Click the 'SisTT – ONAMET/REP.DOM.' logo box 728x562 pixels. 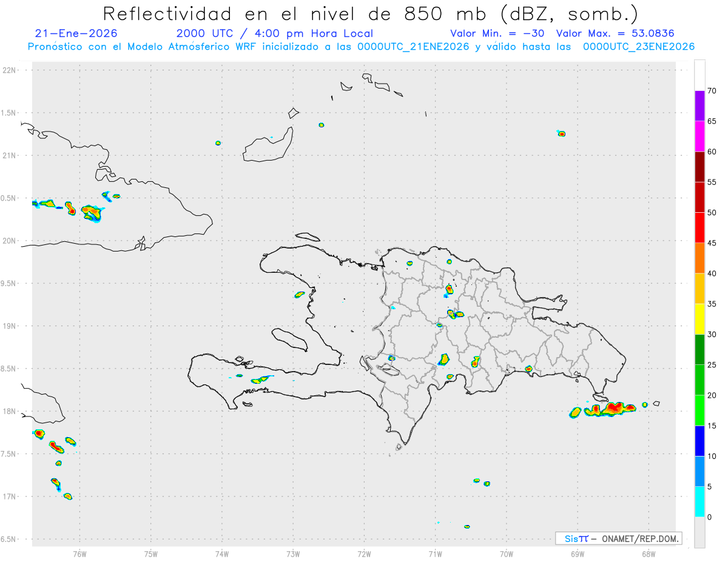[618, 538]
